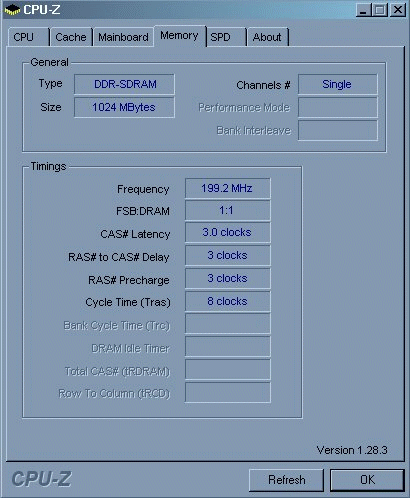Image resolution: width=410 pixels, height=498 pixels.
Task: Click the empty Total CAS# (tRDRAM) field
Action: (x=228, y=370)
